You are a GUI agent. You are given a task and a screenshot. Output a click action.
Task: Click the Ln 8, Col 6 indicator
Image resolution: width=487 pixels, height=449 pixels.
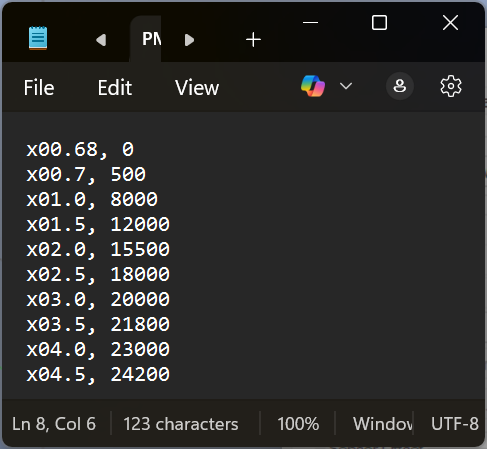(54, 424)
